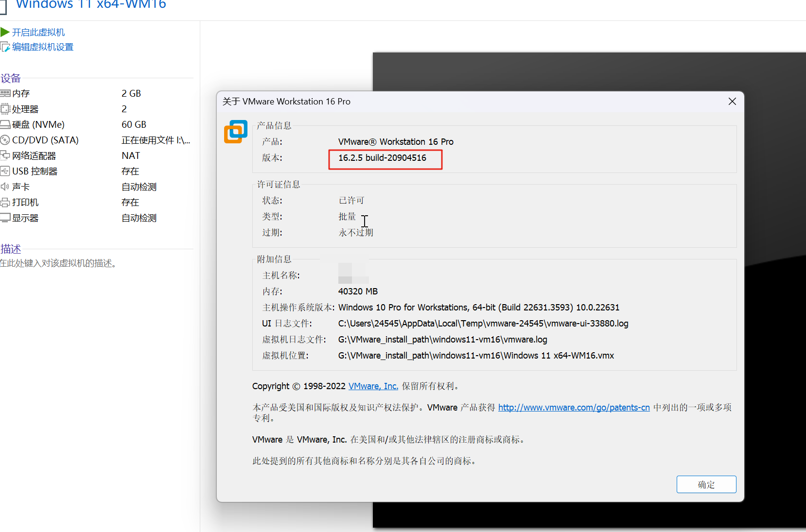The height and width of the screenshot is (532, 806).
Task: Open the 开启此虚拟机 link
Action: (x=38, y=32)
